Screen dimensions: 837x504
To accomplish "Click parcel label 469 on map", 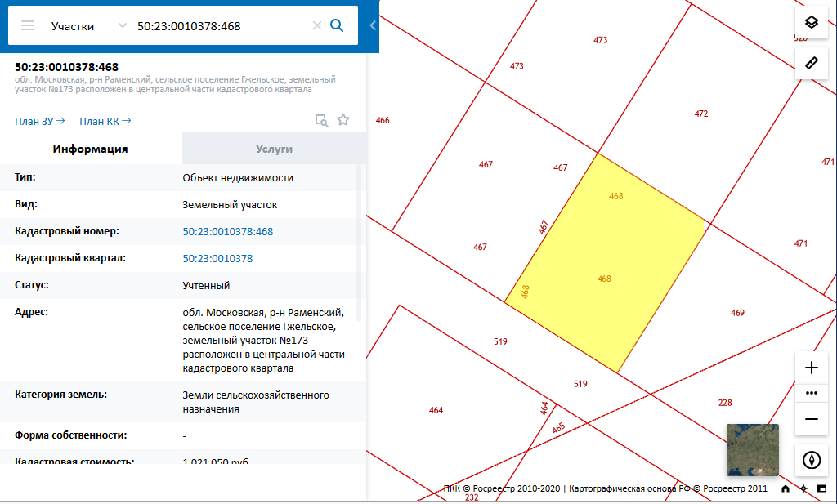I will [737, 313].
